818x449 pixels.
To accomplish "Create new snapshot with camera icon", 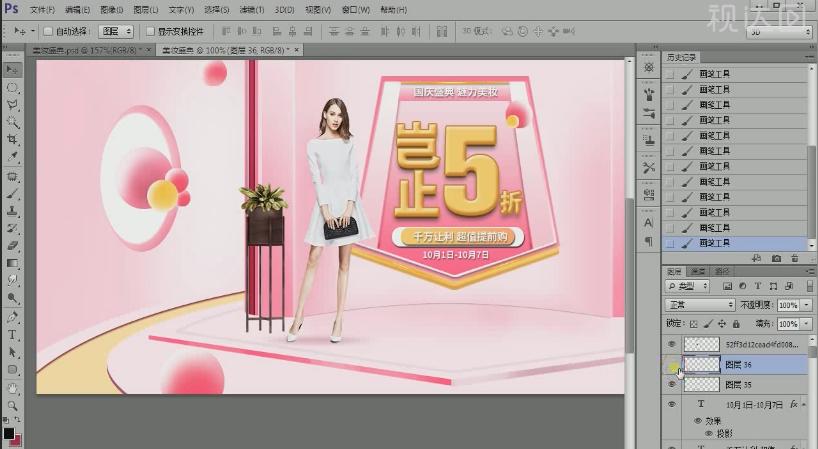I will point(776,258).
